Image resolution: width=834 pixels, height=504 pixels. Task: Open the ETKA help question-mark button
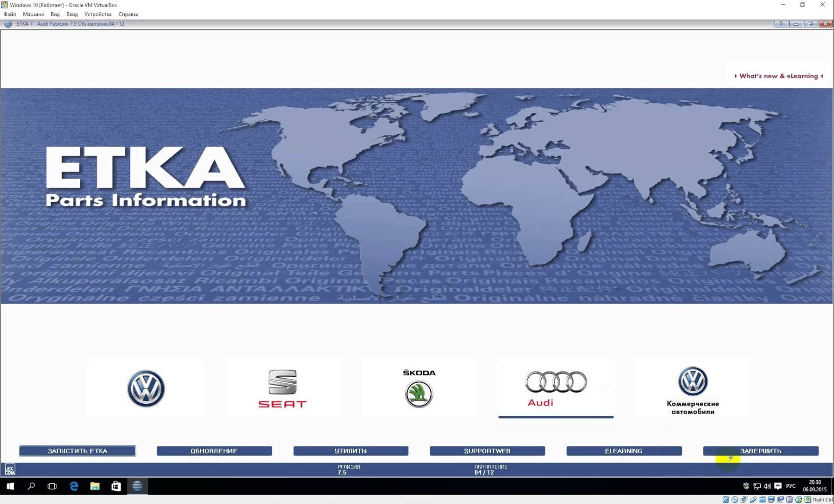(x=781, y=24)
